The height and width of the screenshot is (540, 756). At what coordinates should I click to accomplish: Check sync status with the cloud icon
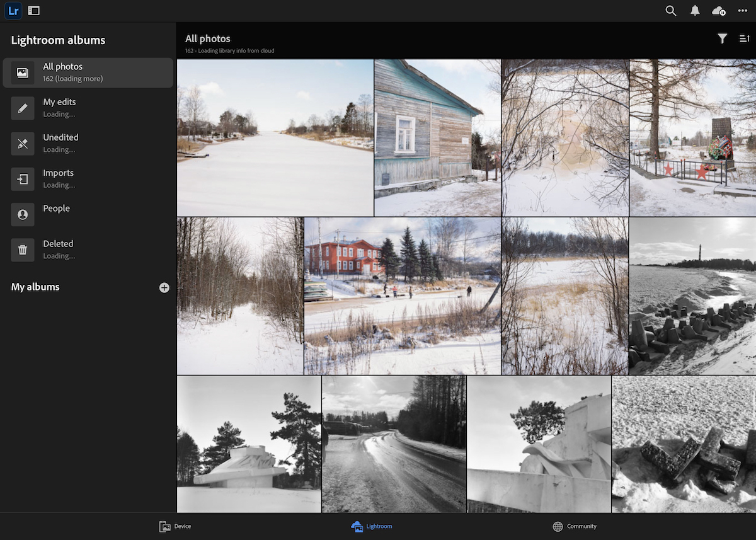click(x=718, y=11)
